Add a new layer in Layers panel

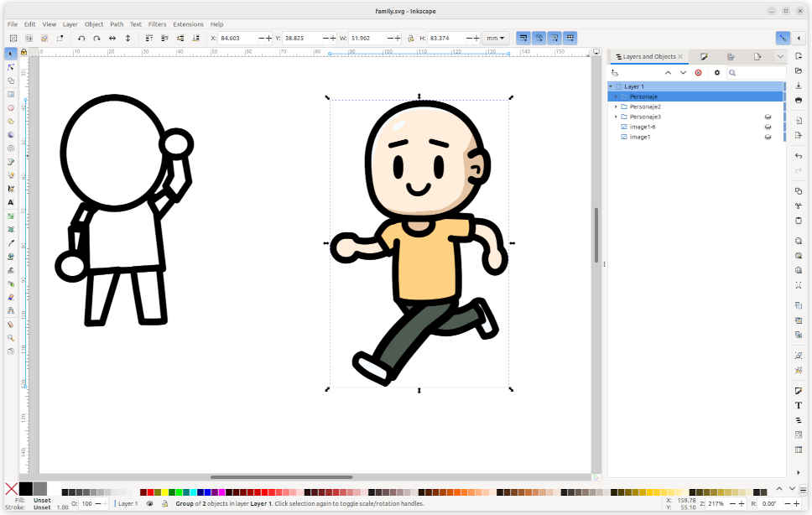tap(615, 73)
